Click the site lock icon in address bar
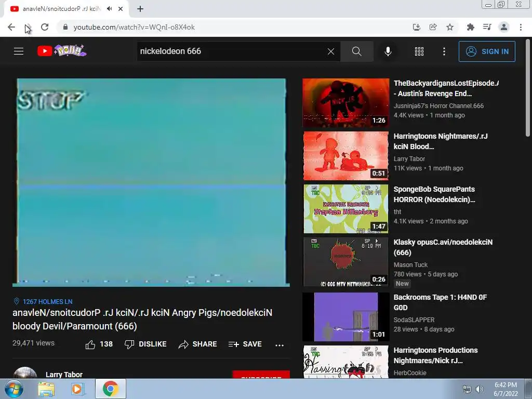 (x=65, y=27)
